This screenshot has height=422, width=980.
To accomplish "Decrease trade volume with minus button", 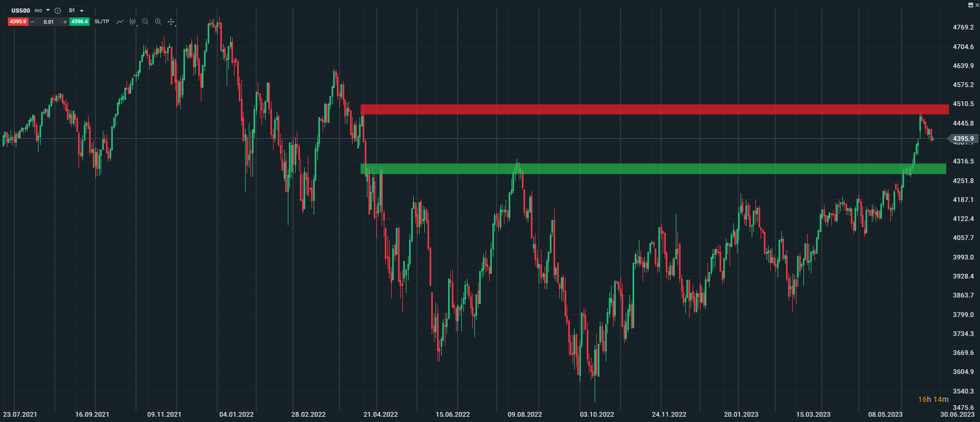I will click(33, 22).
